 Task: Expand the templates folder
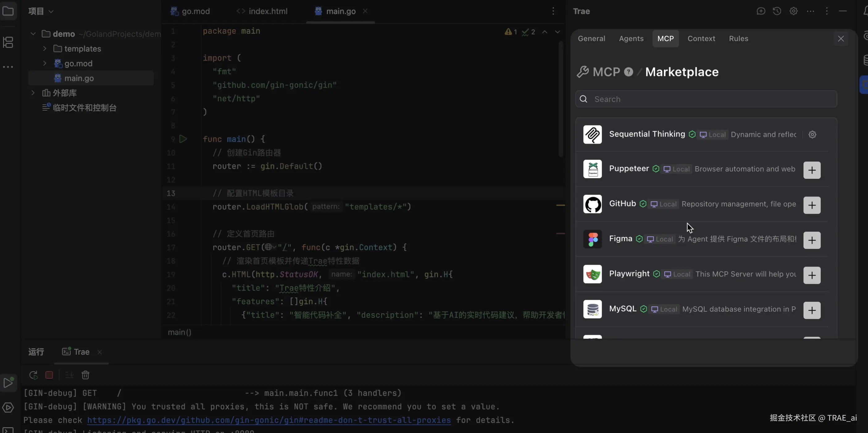click(x=44, y=48)
